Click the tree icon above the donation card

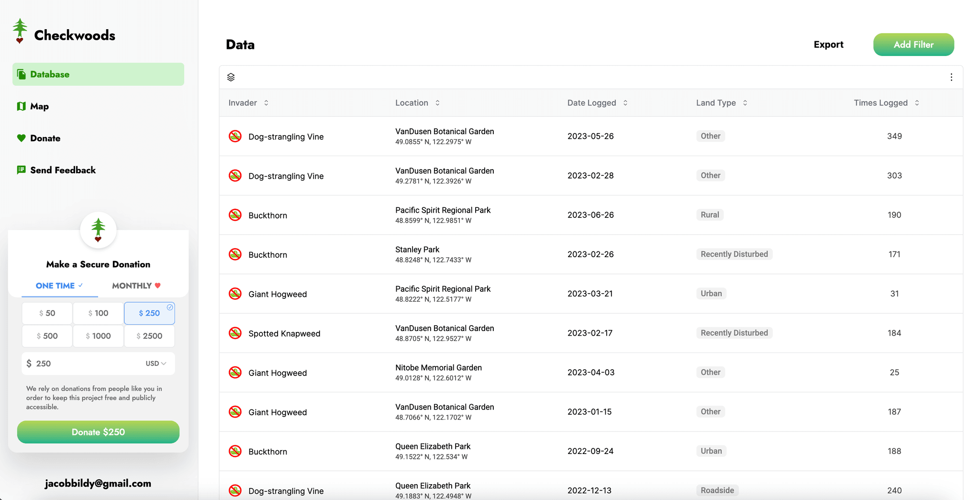[x=98, y=230]
